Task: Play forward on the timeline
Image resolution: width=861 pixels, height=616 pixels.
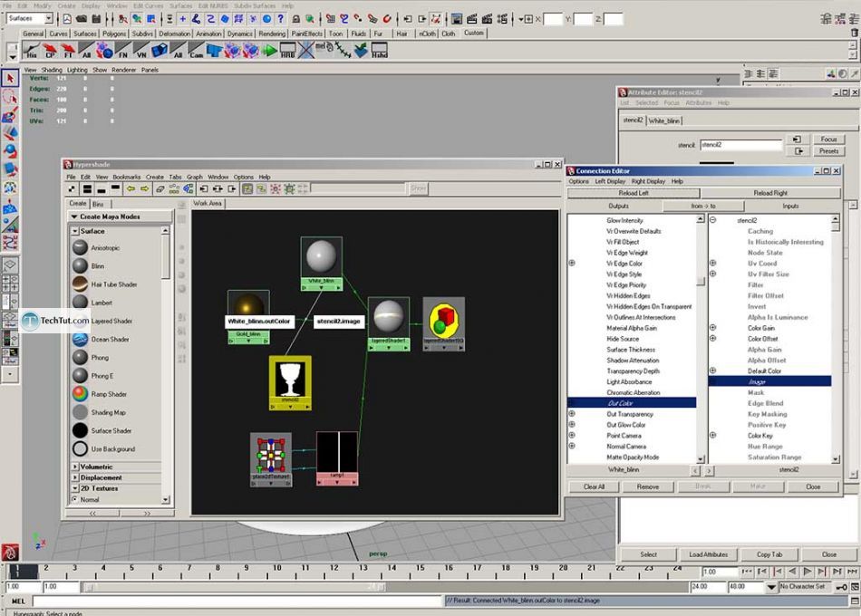Action: [x=808, y=572]
